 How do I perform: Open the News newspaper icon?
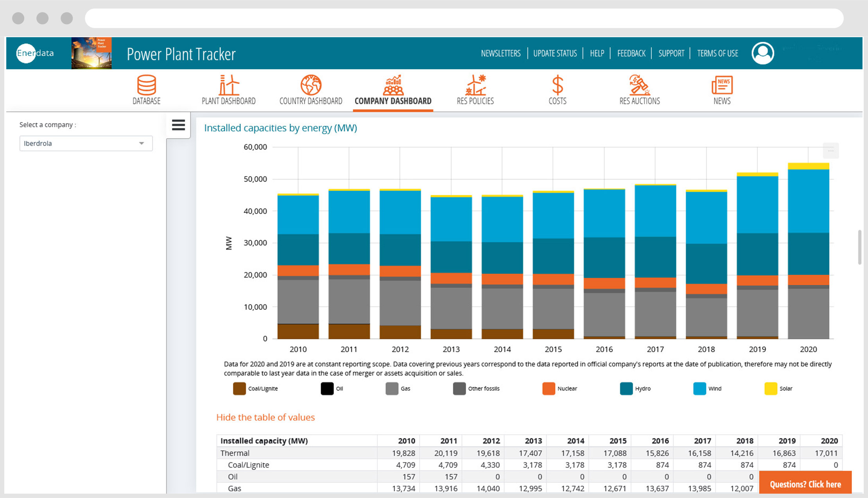click(x=722, y=85)
